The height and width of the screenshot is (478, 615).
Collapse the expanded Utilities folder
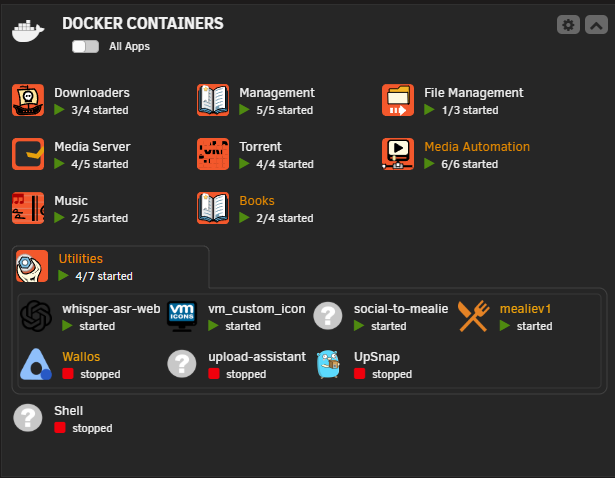32,266
